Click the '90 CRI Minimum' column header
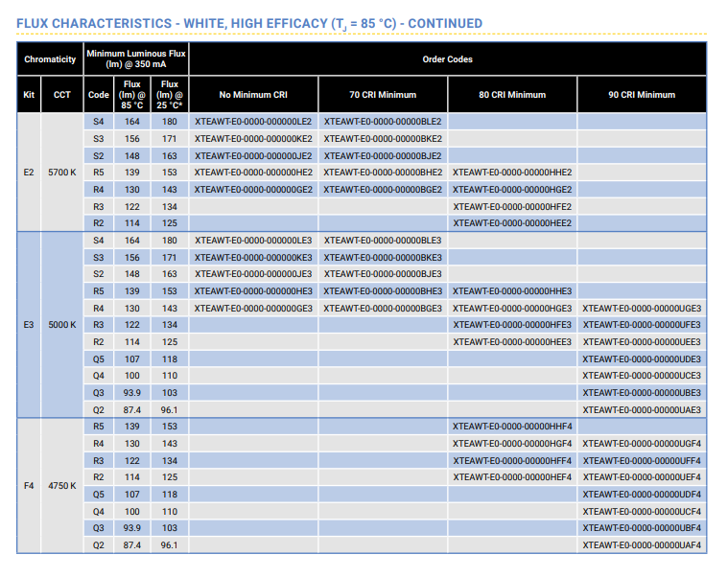728x578 pixels. pyautogui.click(x=642, y=95)
